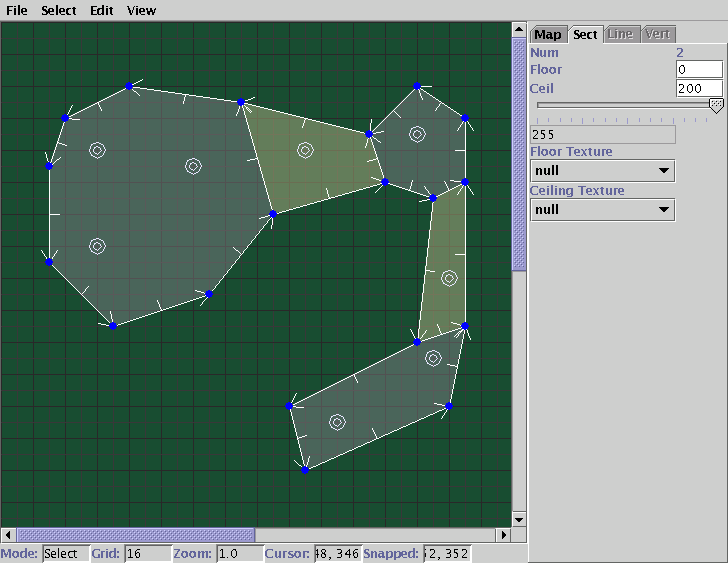Viewport: 728px width, 563px height.
Task: Click the Zoom value field in status bar
Action: [237, 554]
